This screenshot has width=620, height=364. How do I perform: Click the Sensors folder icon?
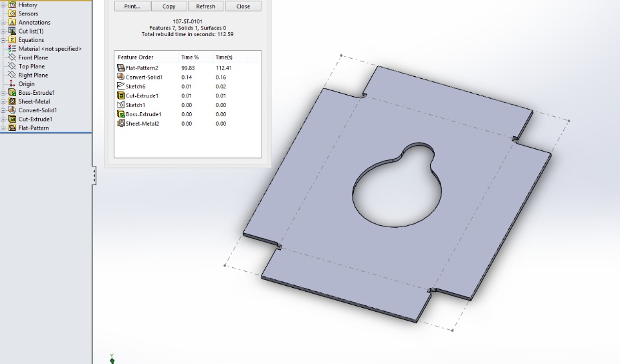12,14
